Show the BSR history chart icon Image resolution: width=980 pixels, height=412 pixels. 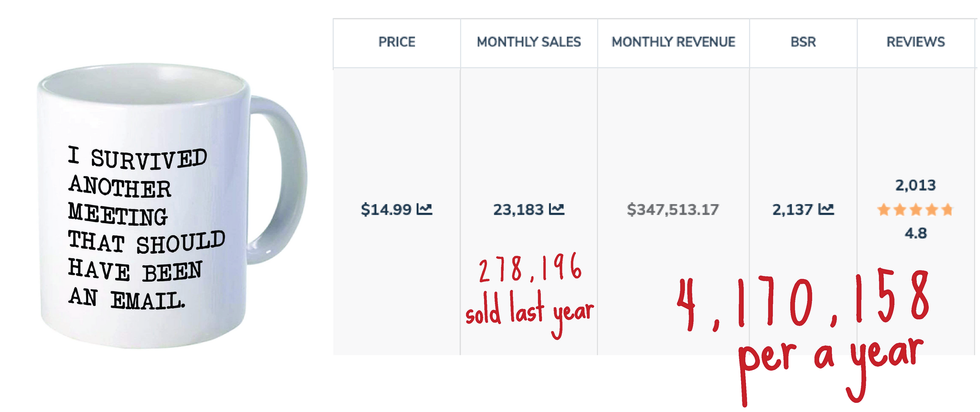[x=826, y=209]
